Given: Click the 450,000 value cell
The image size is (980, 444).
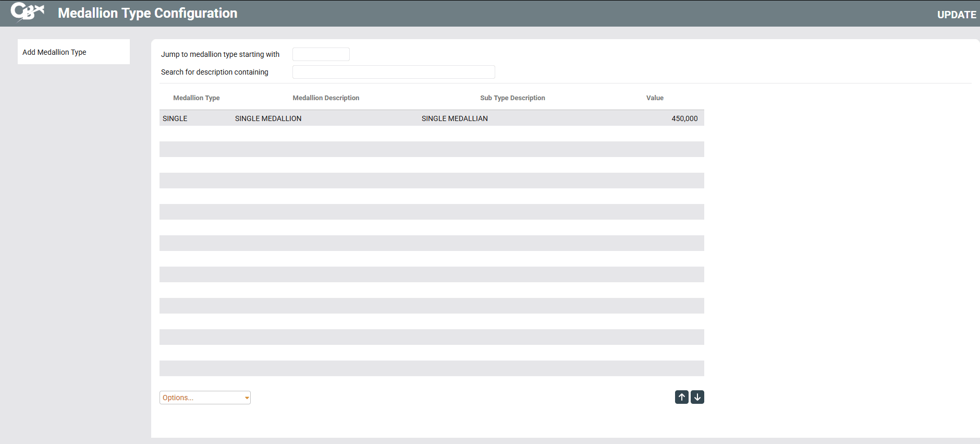Looking at the screenshot, I should click(x=684, y=118).
